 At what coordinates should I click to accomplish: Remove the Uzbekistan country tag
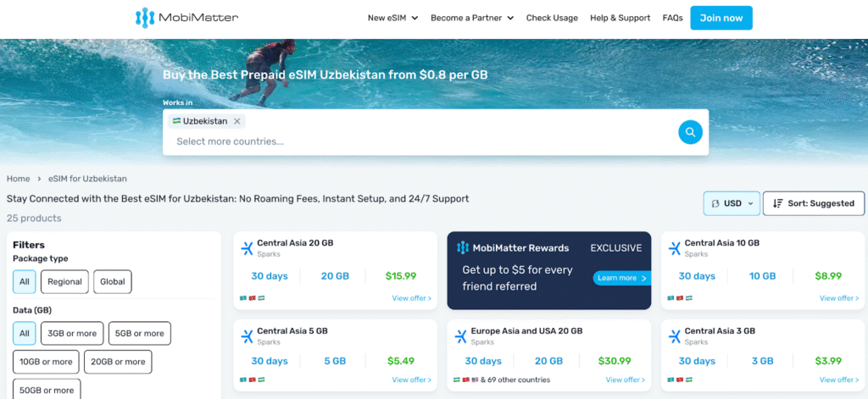[237, 121]
